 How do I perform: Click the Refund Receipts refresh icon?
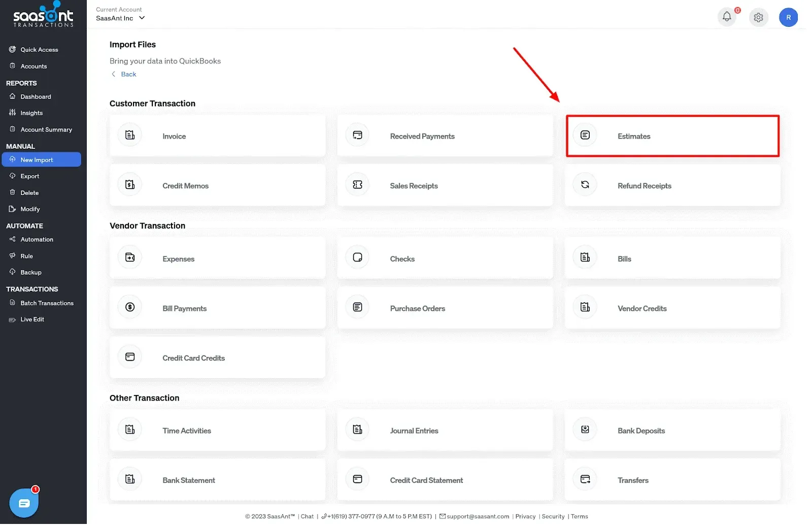click(x=585, y=185)
